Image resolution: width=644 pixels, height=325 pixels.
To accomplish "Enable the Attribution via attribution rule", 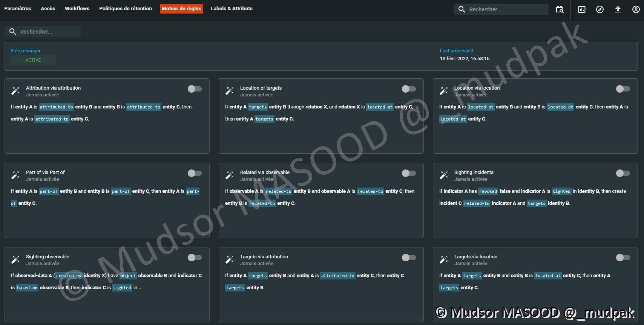I will pos(195,89).
